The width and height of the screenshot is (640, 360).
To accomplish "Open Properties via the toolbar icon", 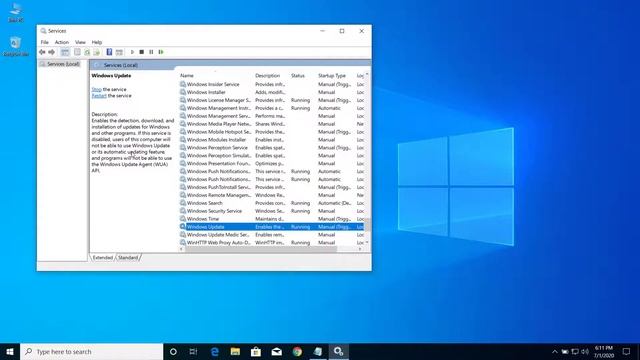I will point(77,52).
